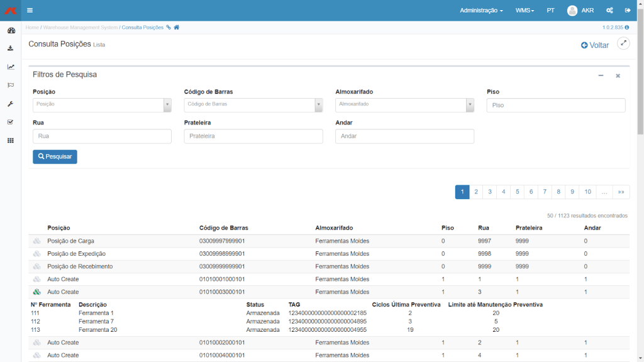Open the settings gears icon

[609, 11]
